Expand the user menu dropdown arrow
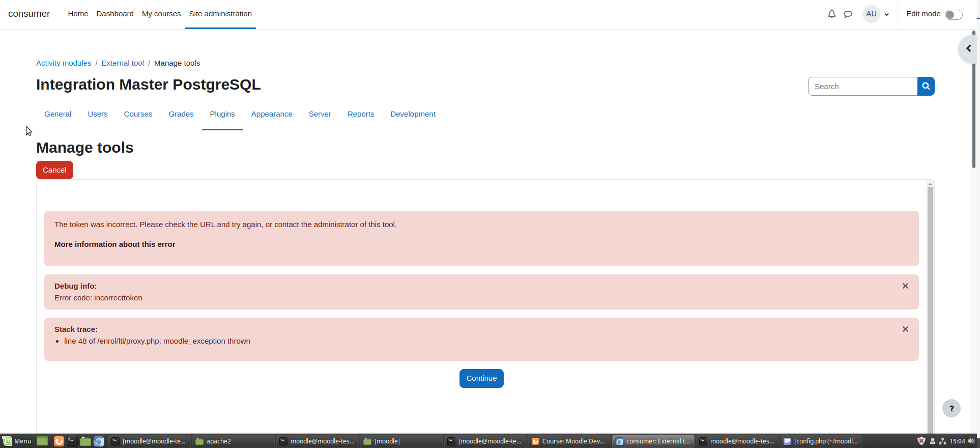 [x=887, y=14]
